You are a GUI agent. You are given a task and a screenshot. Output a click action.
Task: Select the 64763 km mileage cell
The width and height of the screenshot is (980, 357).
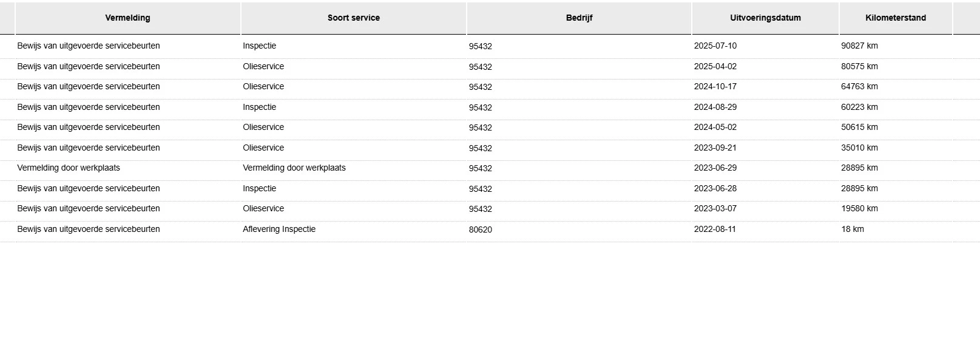tap(859, 87)
